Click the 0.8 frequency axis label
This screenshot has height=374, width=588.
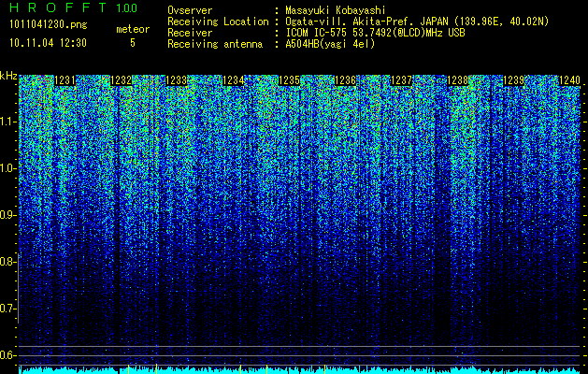8,262
